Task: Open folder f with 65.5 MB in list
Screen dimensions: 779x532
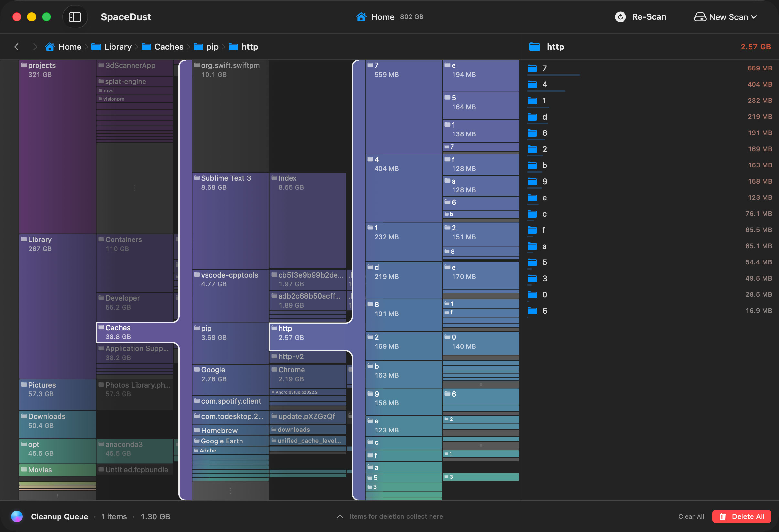Action: click(x=649, y=229)
